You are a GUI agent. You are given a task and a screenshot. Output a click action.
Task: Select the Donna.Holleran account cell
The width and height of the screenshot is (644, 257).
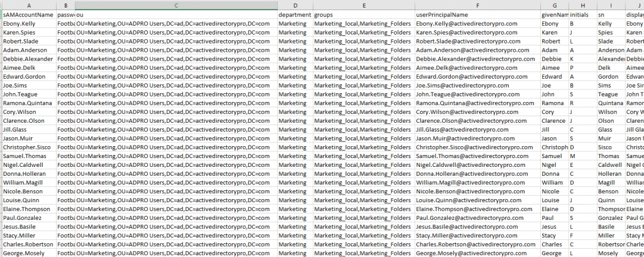(29, 174)
